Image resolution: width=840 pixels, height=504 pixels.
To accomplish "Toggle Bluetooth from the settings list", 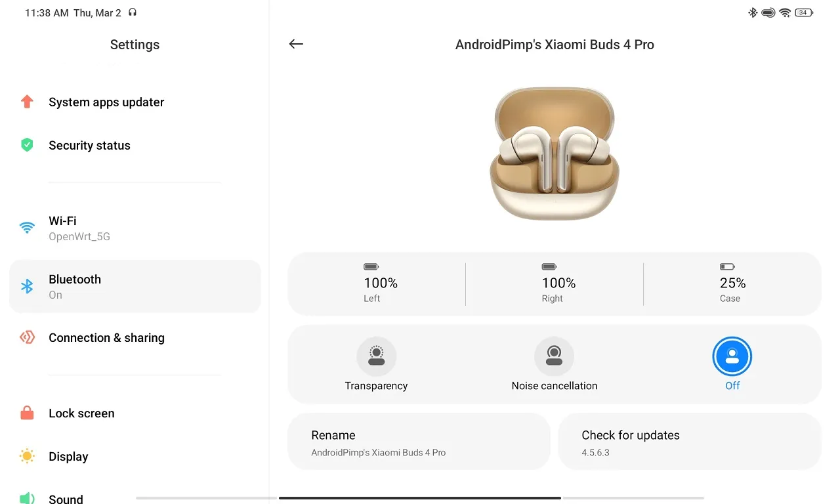I will [135, 286].
